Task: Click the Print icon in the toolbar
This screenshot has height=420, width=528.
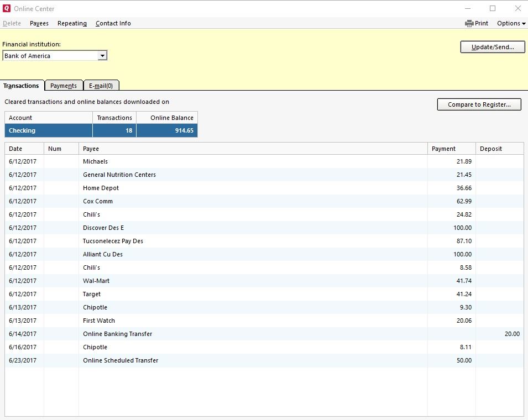Action: pyautogui.click(x=469, y=23)
